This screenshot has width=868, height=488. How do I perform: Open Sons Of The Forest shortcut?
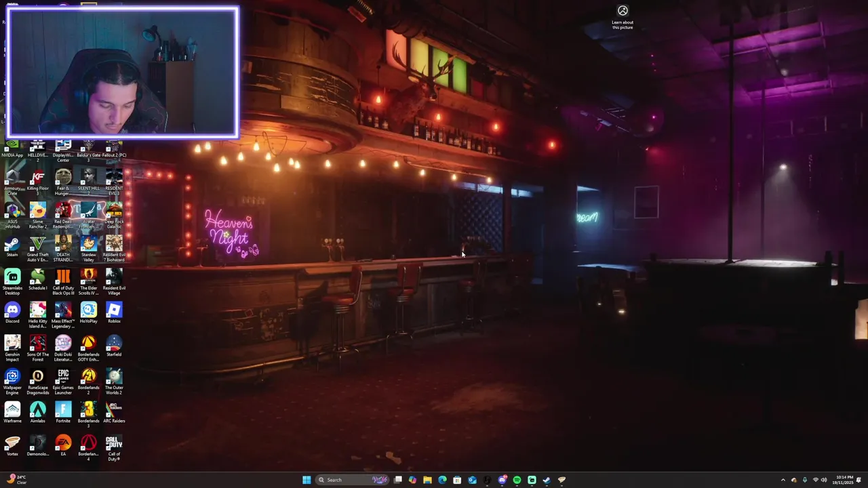tap(38, 348)
